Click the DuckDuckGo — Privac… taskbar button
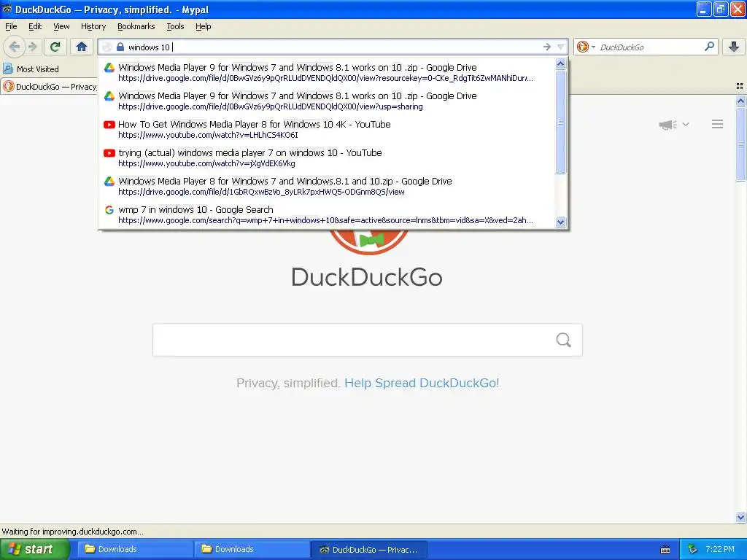 [x=369, y=550]
